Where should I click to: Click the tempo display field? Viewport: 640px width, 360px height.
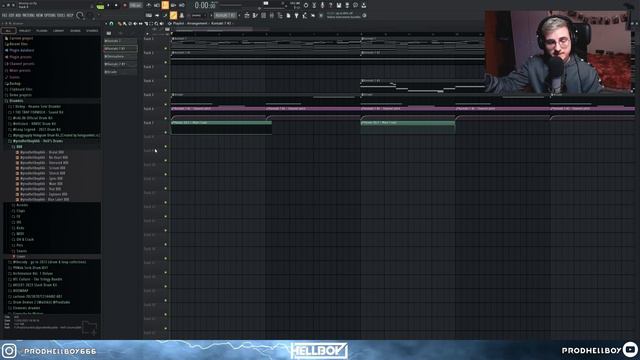[x=136, y=5]
